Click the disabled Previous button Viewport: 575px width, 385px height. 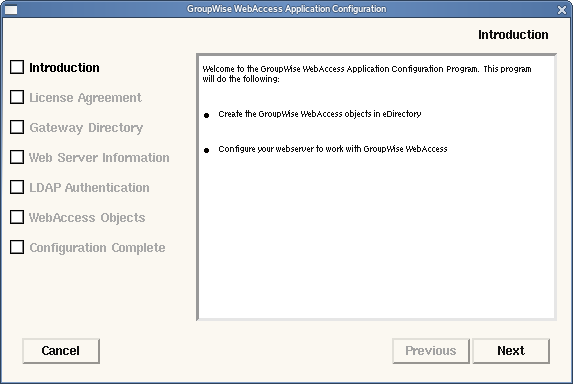(431, 351)
